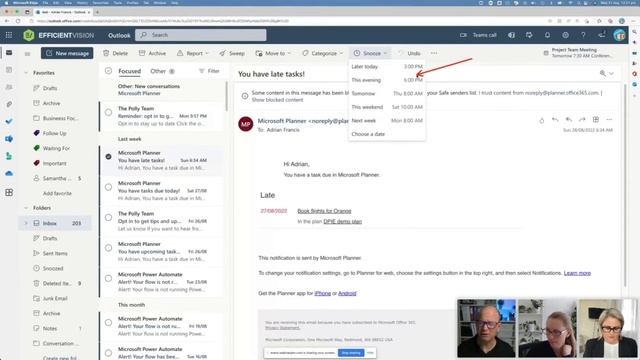Toggle the hamburger navigation pane button
The width and height of the screenshot is (640, 360).
27,53
